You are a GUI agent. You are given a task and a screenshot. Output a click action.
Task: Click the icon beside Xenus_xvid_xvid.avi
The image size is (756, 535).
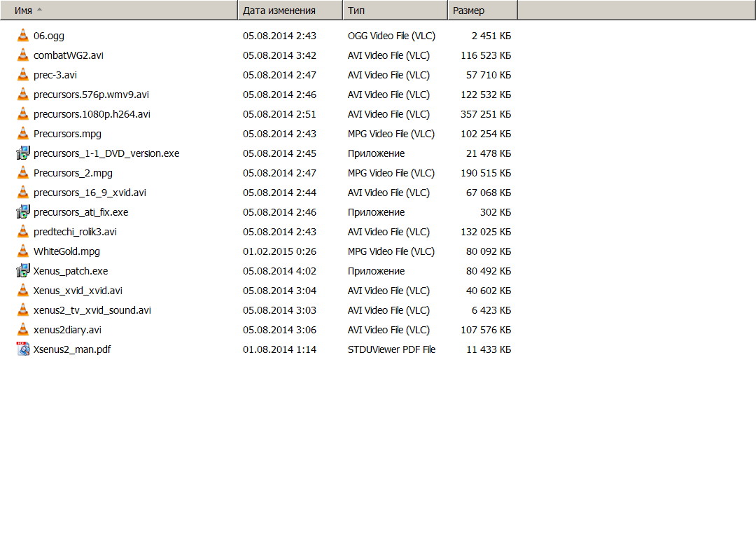point(22,291)
